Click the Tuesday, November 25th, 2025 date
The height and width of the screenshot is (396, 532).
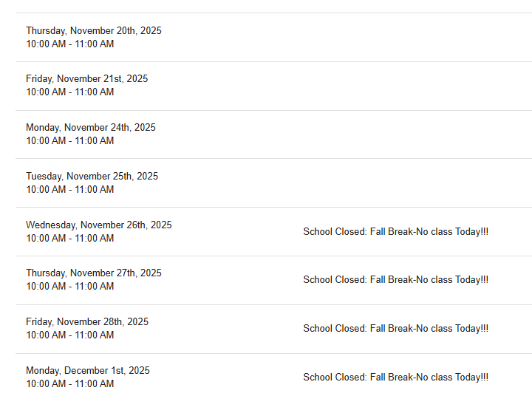pos(92,176)
